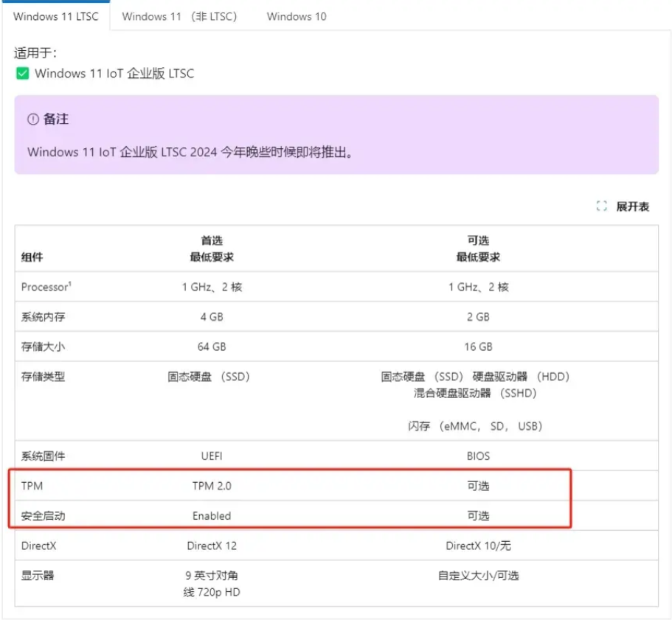
Task: Click the 安全启动 row label
Action: click(x=43, y=516)
